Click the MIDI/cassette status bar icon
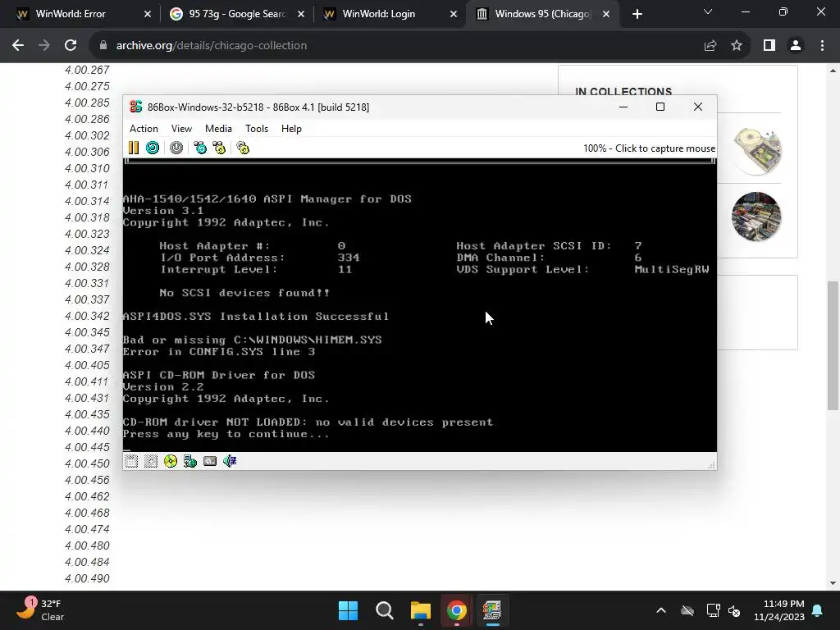 [x=210, y=461]
